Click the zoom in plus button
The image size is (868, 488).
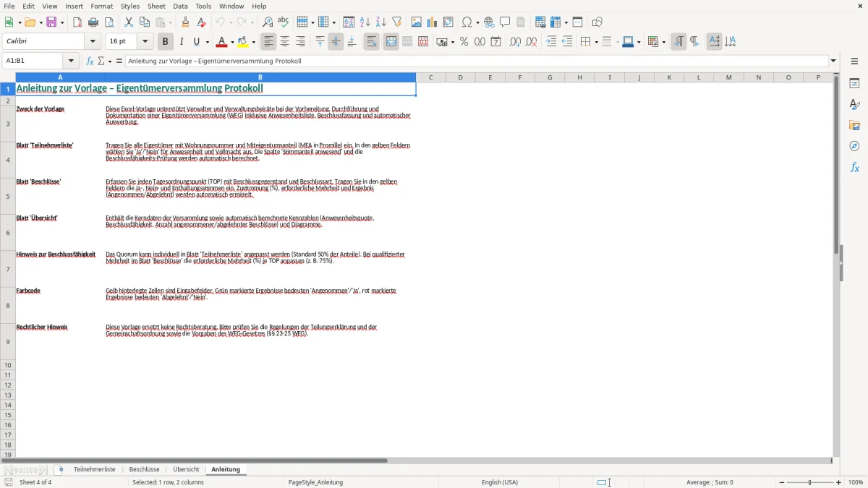[x=839, y=482]
